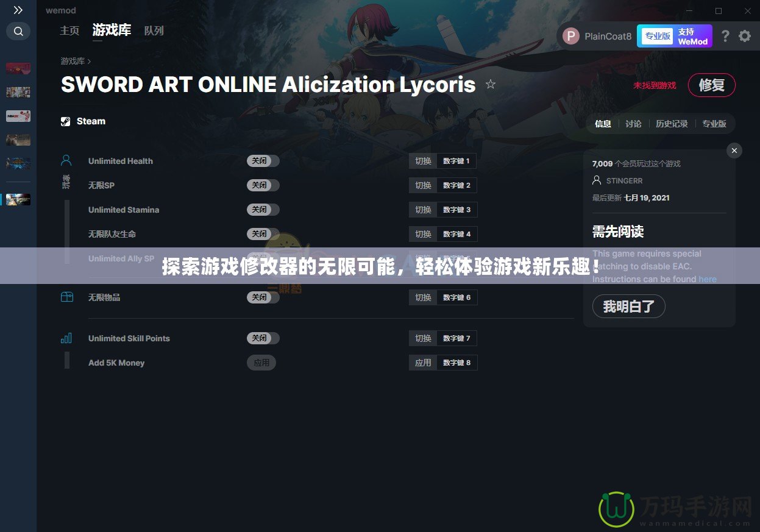Go to the 主页 tab
The width and height of the screenshot is (760, 532).
point(69,30)
